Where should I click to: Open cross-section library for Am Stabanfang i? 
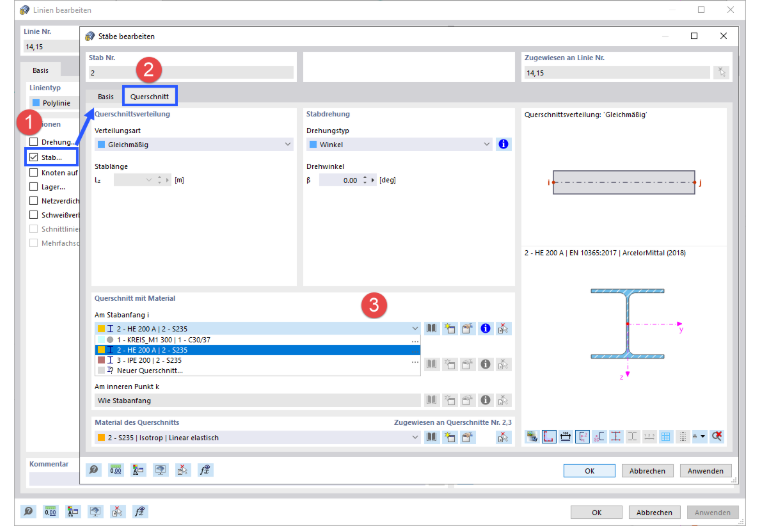[x=431, y=329]
